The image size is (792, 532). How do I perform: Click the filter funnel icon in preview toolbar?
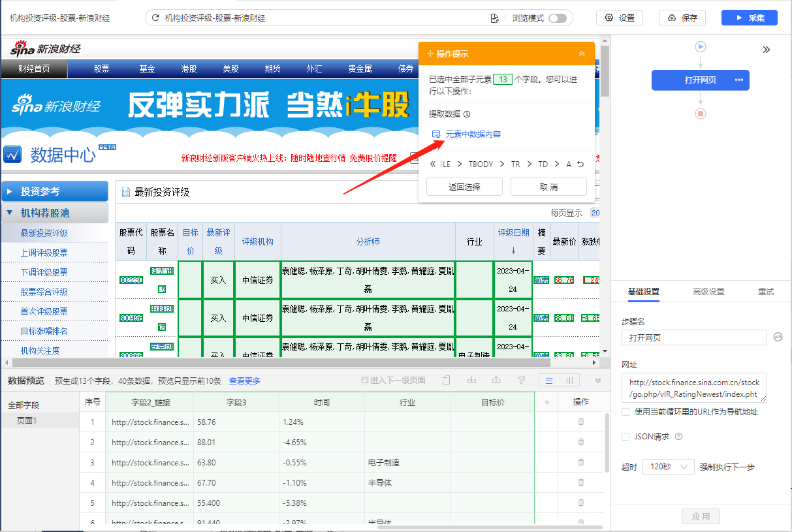pyautogui.click(x=521, y=380)
